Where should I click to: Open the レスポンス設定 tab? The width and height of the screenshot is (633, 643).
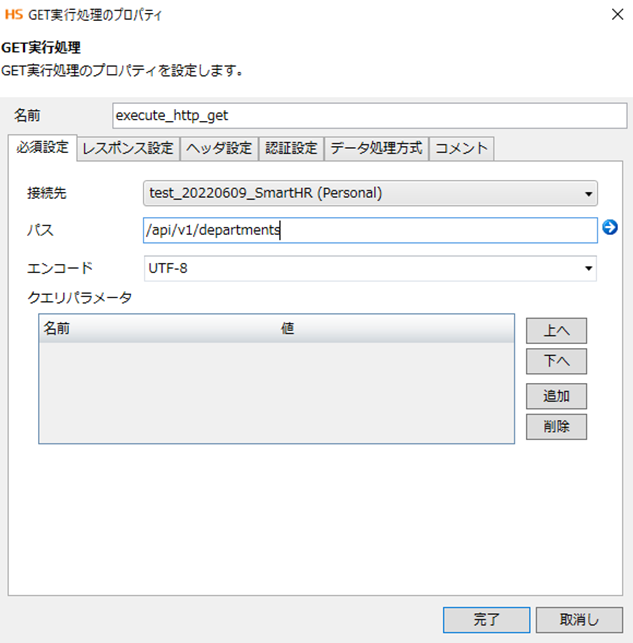(128, 148)
